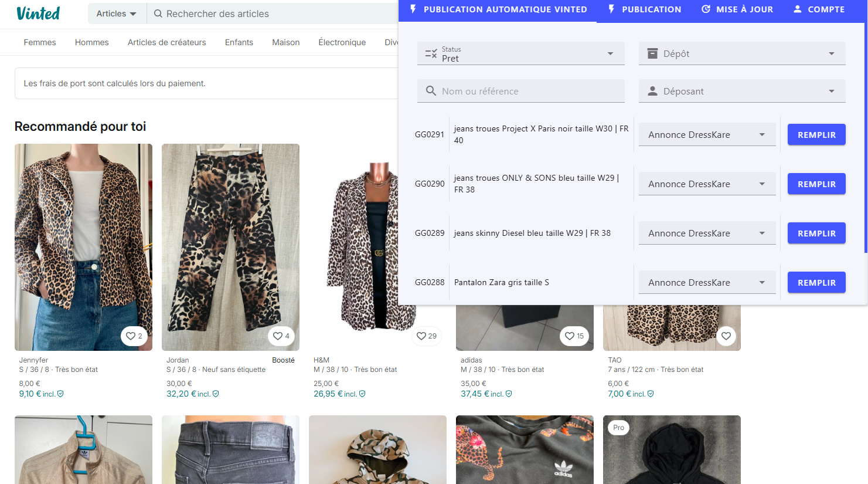Image resolution: width=868 pixels, height=484 pixels.
Task: Like the H&M leopard coat (heart 29)
Action: [x=427, y=336]
